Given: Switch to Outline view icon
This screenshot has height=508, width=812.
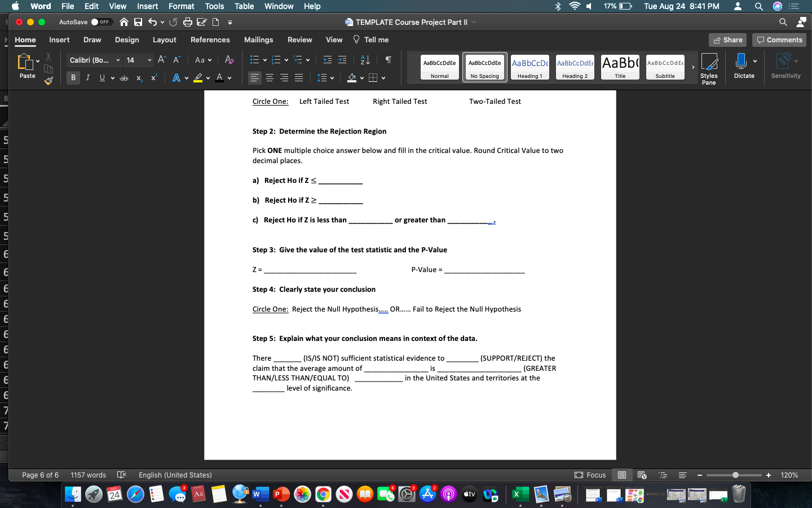Looking at the screenshot, I should [x=663, y=475].
